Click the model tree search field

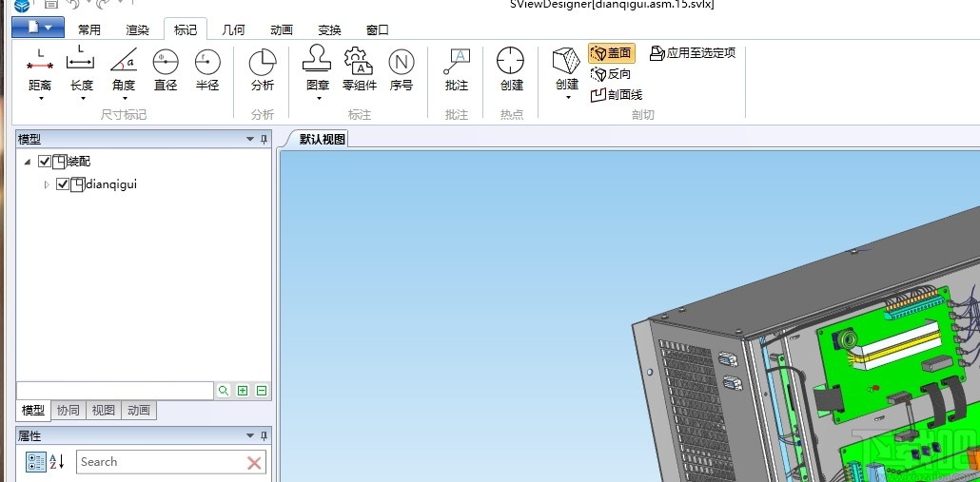click(x=115, y=391)
